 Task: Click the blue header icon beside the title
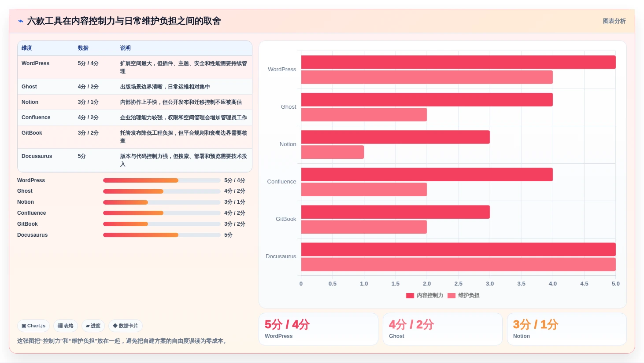tap(21, 21)
